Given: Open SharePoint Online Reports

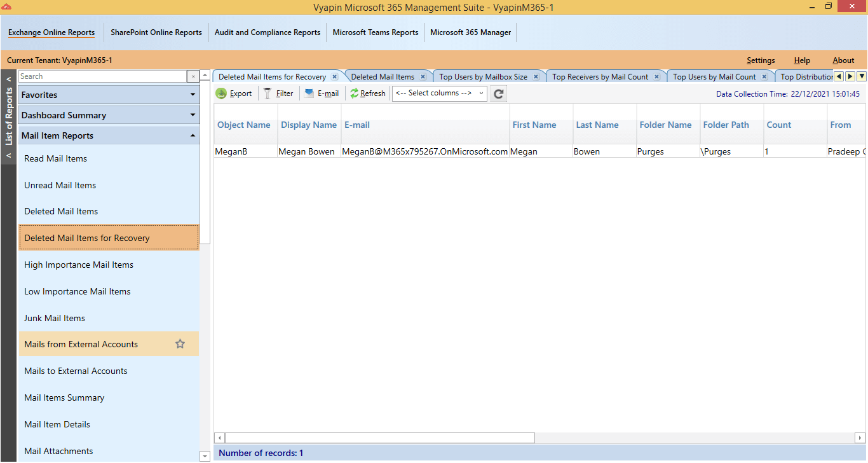Looking at the screenshot, I should pos(156,32).
